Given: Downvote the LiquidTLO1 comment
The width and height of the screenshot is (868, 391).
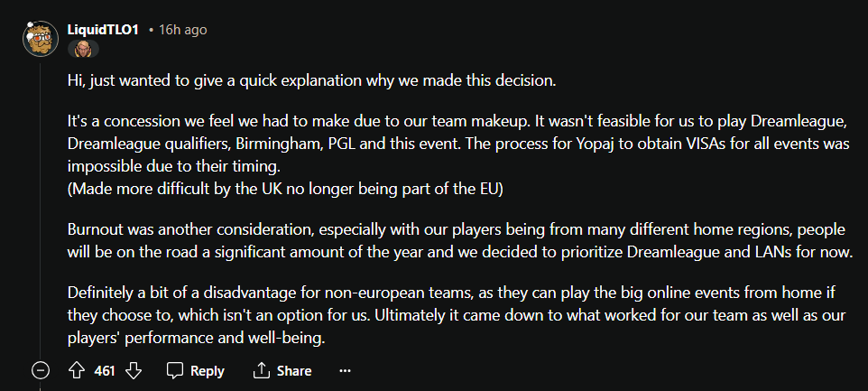Looking at the screenshot, I should coord(134,371).
